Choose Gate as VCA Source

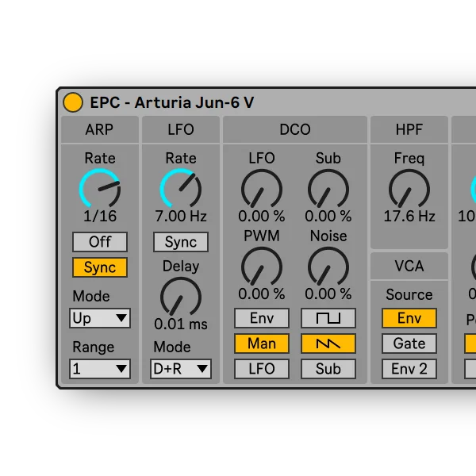[x=409, y=344]
